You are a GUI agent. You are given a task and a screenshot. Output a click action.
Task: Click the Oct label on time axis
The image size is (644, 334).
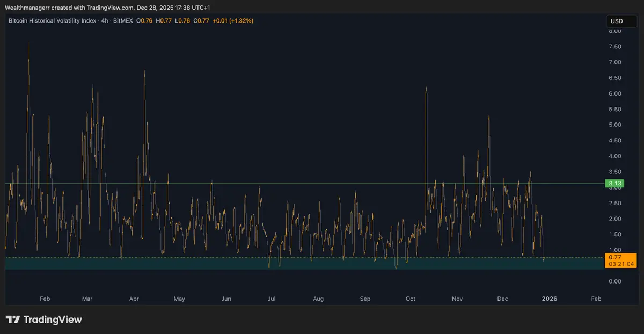tap(411, 299)
